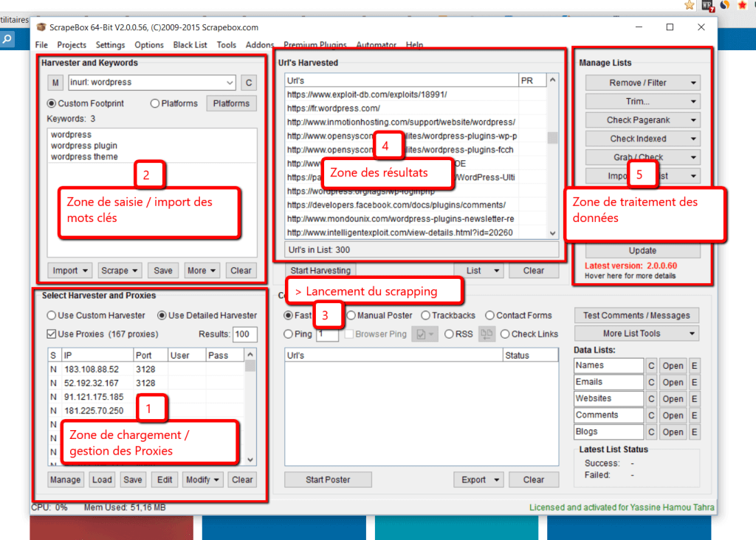756x540 pixels.
Task: Open the Black List menu
Action: click(x=190, y=45)
